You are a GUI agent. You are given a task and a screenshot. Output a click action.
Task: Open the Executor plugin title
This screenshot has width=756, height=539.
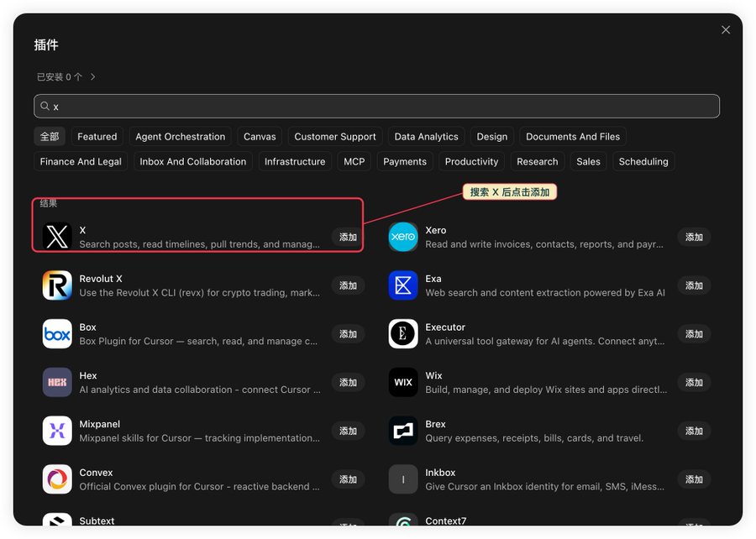pyautogui.click(x=445, y=327)
